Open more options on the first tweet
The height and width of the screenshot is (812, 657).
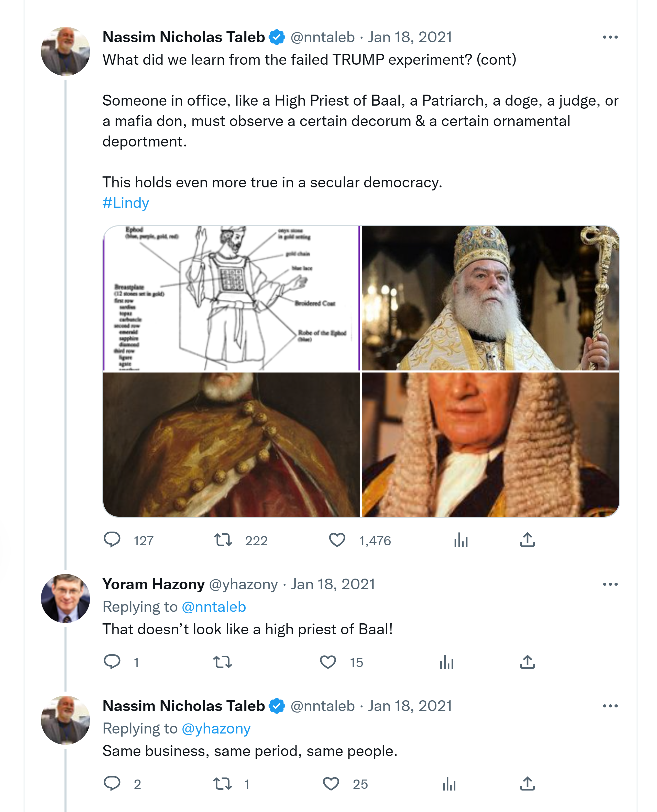click(610, 37)
